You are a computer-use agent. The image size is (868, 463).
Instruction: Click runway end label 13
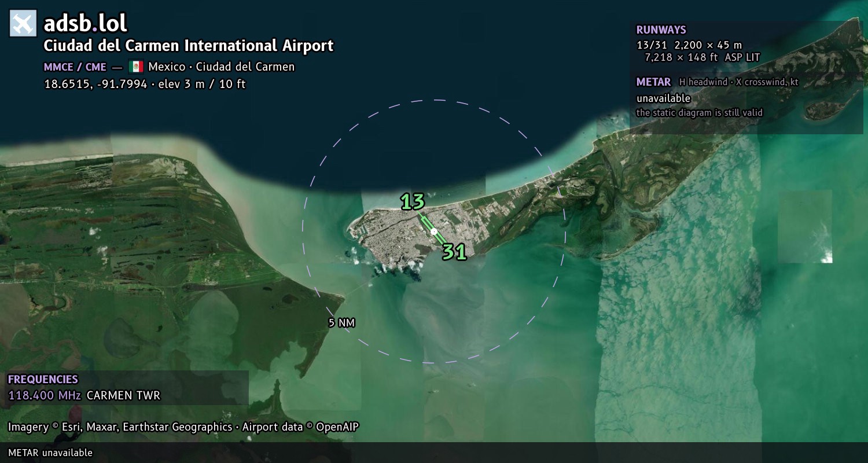click(413, 202)
